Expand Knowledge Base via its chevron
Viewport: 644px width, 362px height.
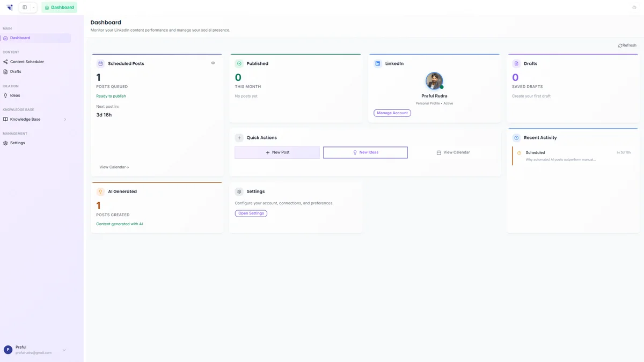65,119
